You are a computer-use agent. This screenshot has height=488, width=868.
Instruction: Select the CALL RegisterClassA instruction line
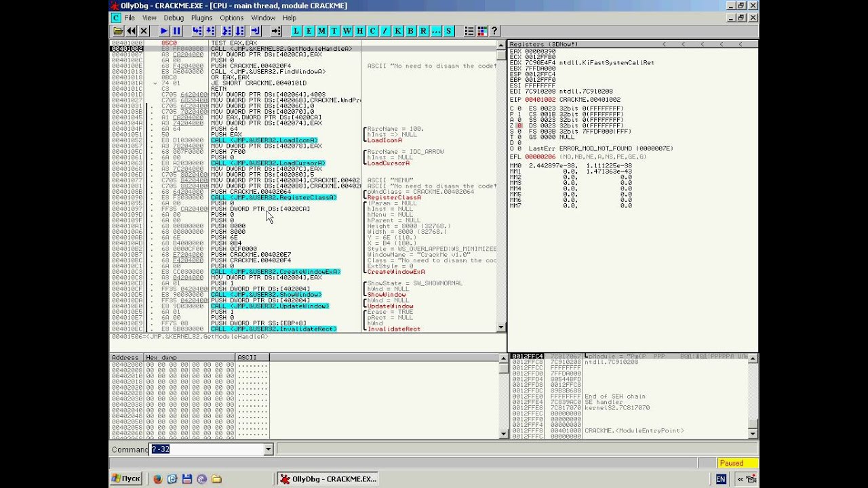(x=273, y=197)
